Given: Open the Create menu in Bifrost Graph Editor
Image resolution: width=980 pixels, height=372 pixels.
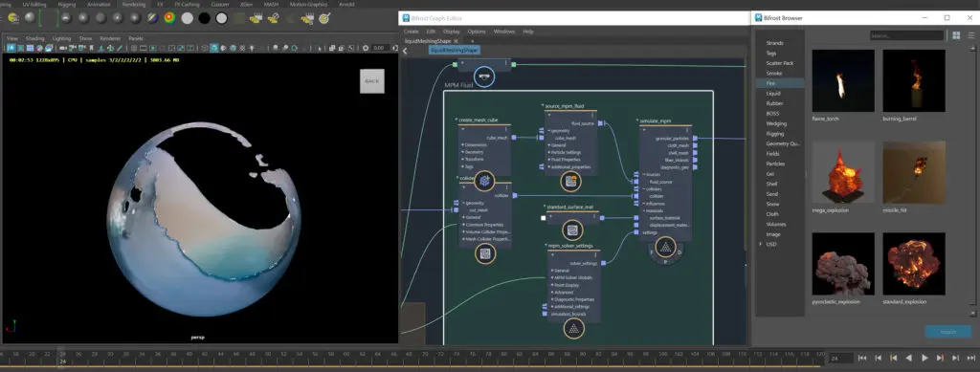Looking at the screenshot, I should coord(412,32).
